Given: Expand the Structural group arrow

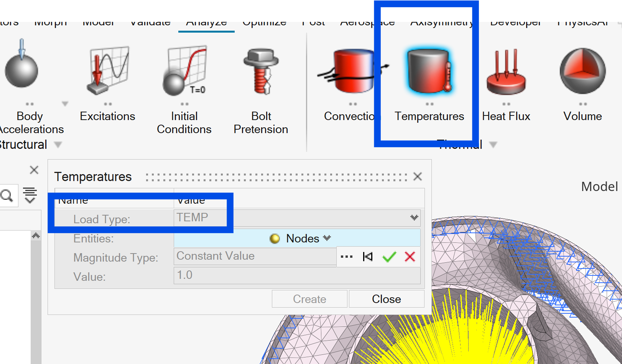Looking at the screenshot, I should coord(58,145).
